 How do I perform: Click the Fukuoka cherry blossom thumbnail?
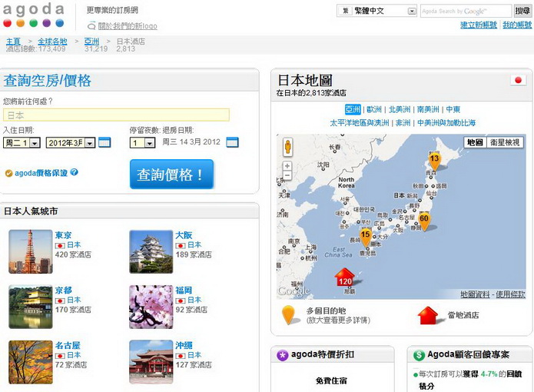[x=151, y=307]
